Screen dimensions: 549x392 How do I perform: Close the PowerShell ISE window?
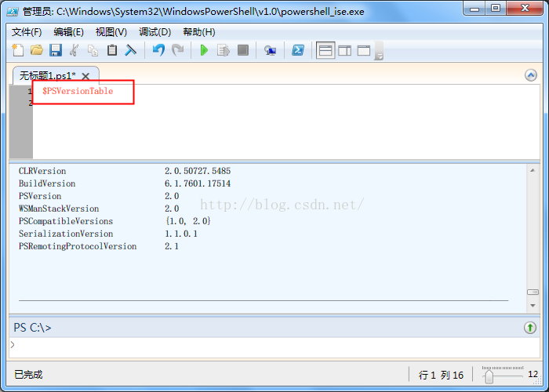click(x=525, y=9)
